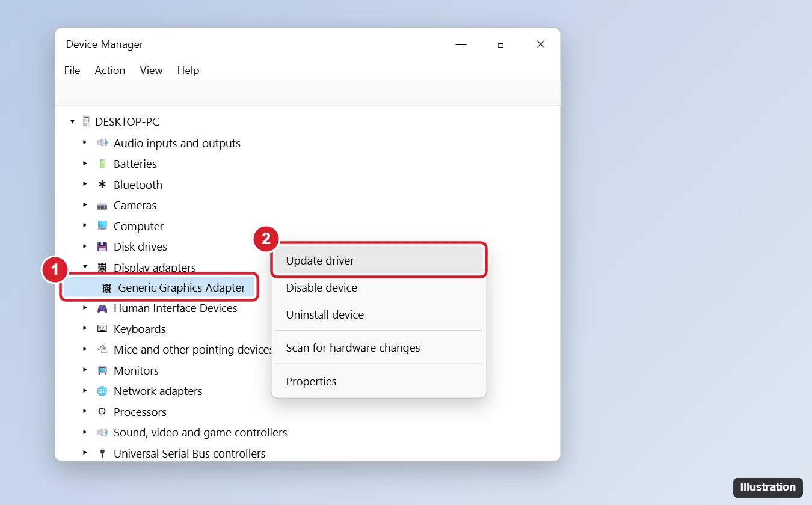Click the Processors icon
The width and height of the screenshot is (812, 505).
tap(102, 412)
